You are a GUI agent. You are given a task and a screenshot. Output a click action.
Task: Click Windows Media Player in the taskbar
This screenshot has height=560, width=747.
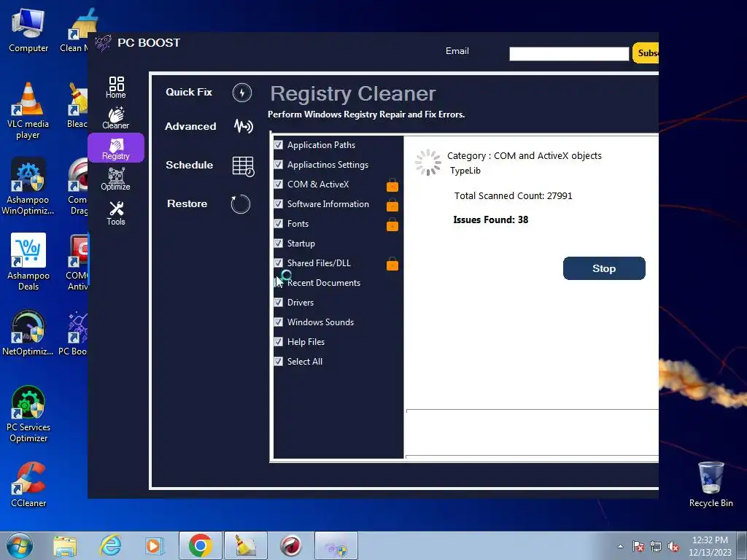point(155,545)
